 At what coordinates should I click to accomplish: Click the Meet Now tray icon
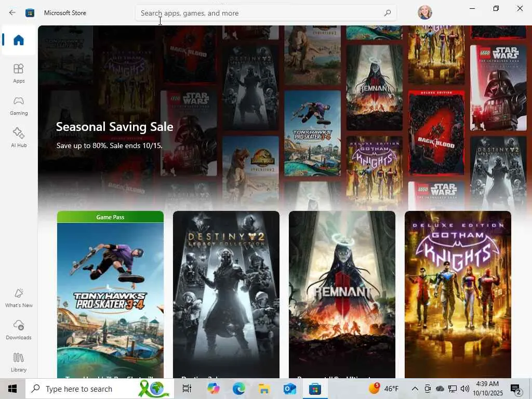(428, 389)
